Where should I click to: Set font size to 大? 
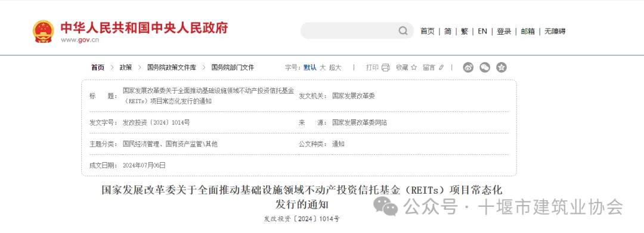(x=323, y=67)
